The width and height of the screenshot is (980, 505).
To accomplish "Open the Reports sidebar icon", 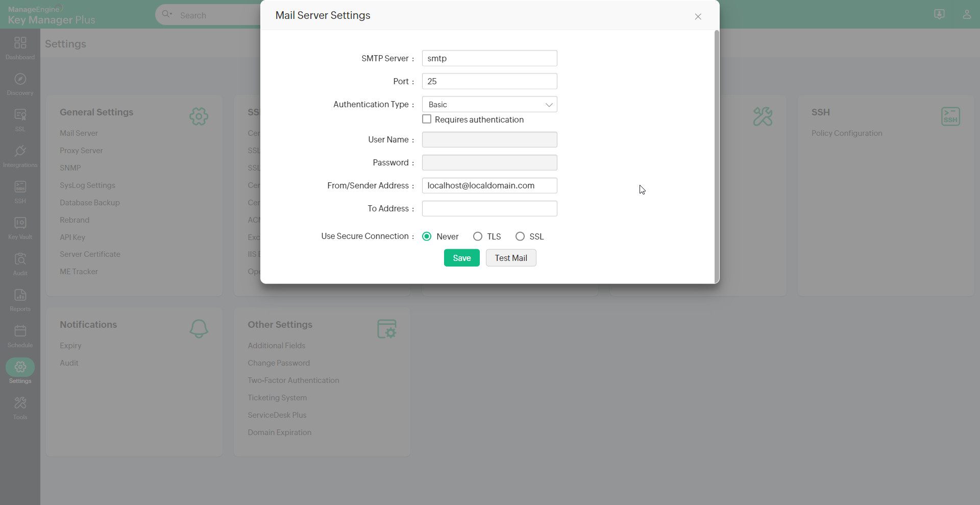I will (20, 295).
